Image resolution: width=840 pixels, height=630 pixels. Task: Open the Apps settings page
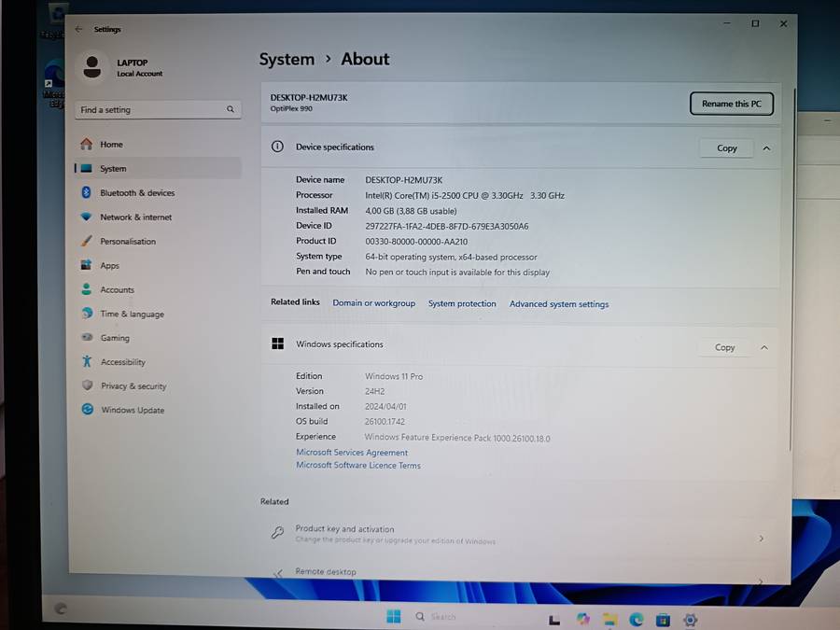(110, 266)
